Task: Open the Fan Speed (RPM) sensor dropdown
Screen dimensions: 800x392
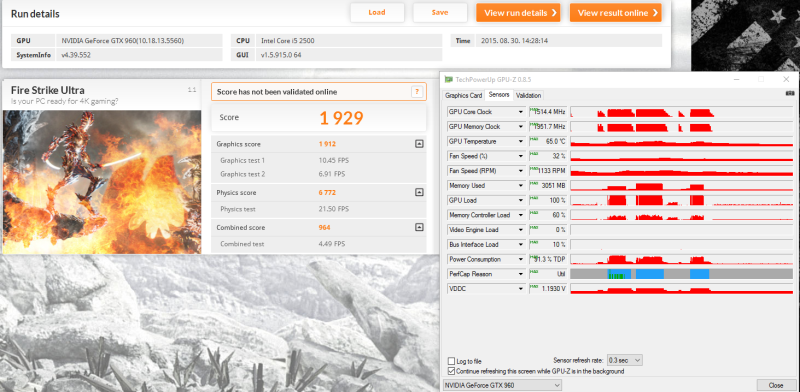Action: (521, 171)
